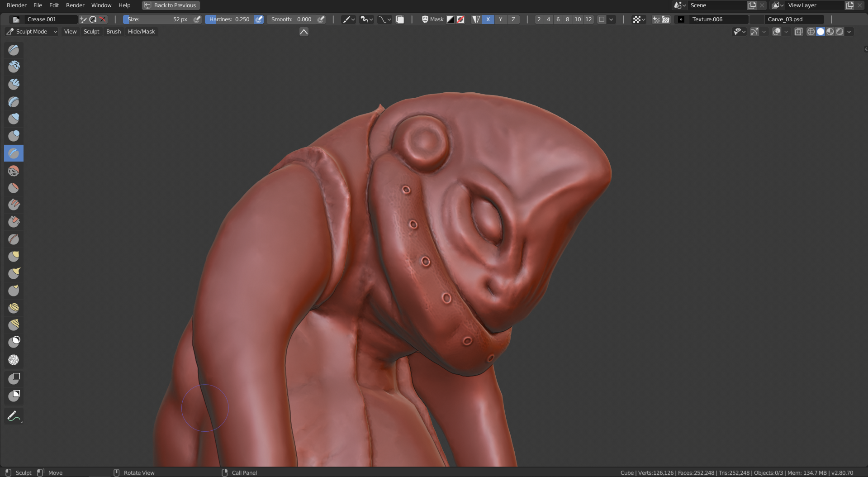The height and width of the screenshot is (477, 868).
Task: Click the Crease.001 brush name field
Action: (51, 19)
